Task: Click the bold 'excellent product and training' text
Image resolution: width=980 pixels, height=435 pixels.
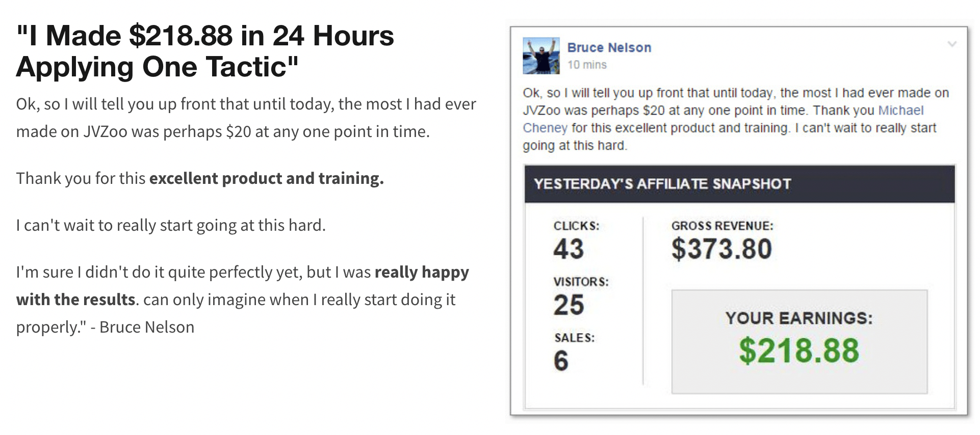Action: 266,178
